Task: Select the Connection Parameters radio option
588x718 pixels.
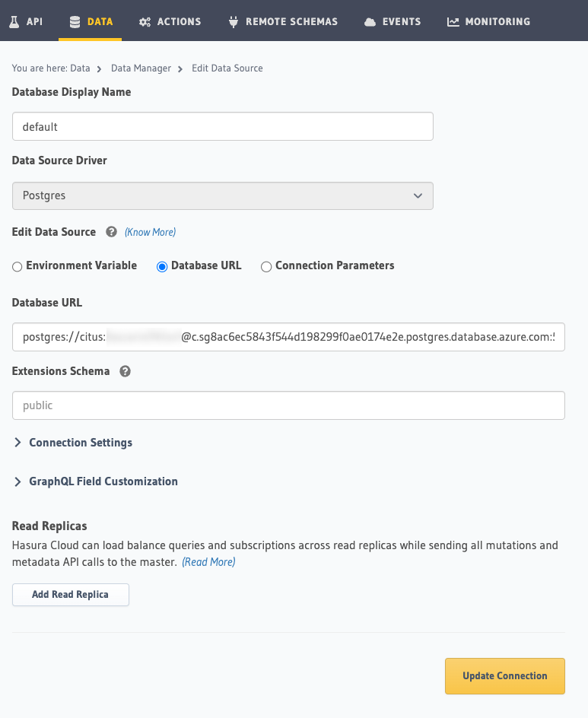Action: point(266,266)
